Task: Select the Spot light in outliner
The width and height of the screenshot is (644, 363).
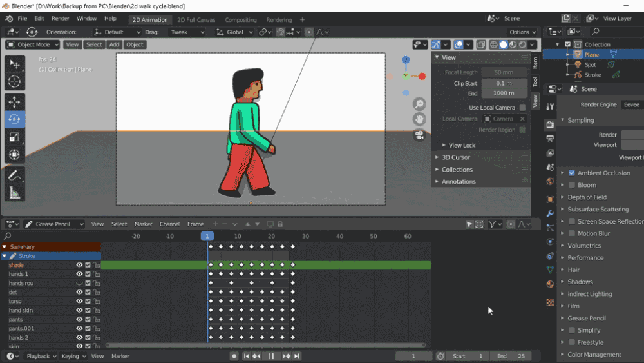Action: tap(590, 64)
